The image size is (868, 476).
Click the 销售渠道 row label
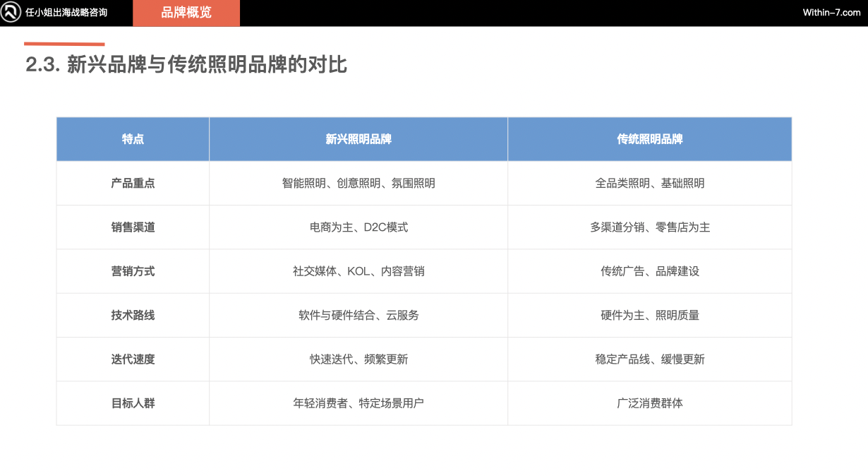point(133,227)
